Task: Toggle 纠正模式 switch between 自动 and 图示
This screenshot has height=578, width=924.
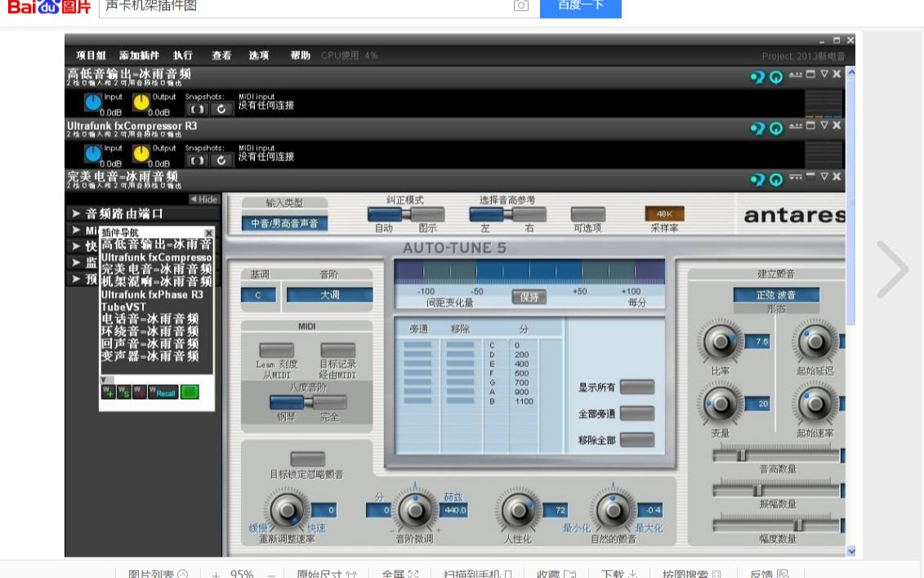Action: (406, 214)
